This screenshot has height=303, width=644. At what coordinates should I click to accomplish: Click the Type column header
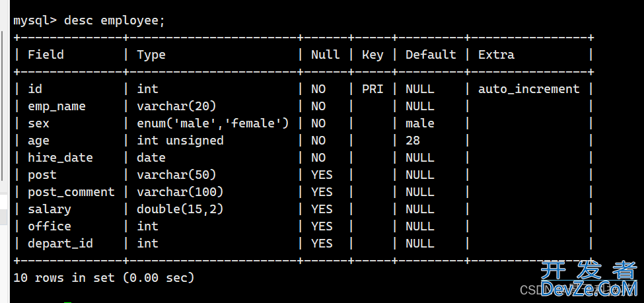151,55
